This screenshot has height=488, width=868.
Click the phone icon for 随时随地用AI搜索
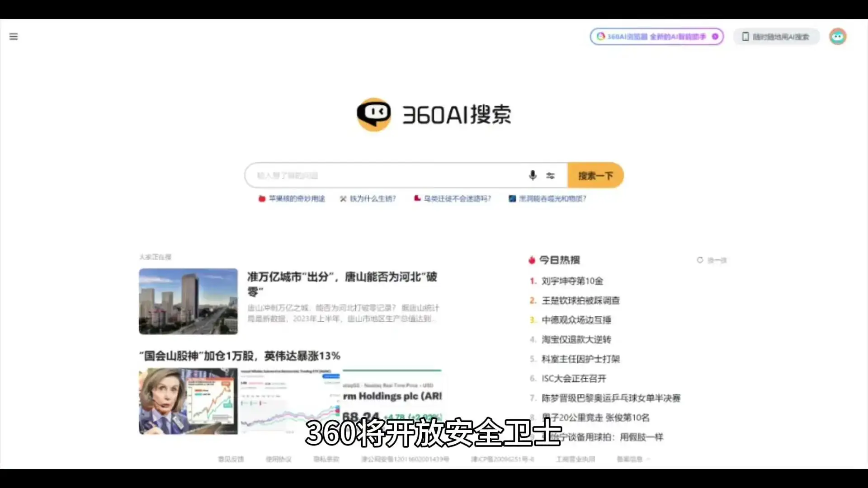(745, 37)
